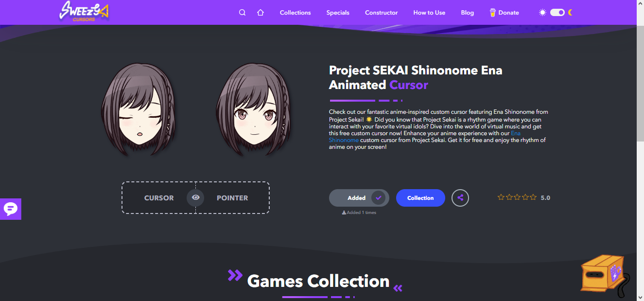Toggle the eye preview between cursor and pointer
Viewport: 644px width, 301px height.
(195, 198)
